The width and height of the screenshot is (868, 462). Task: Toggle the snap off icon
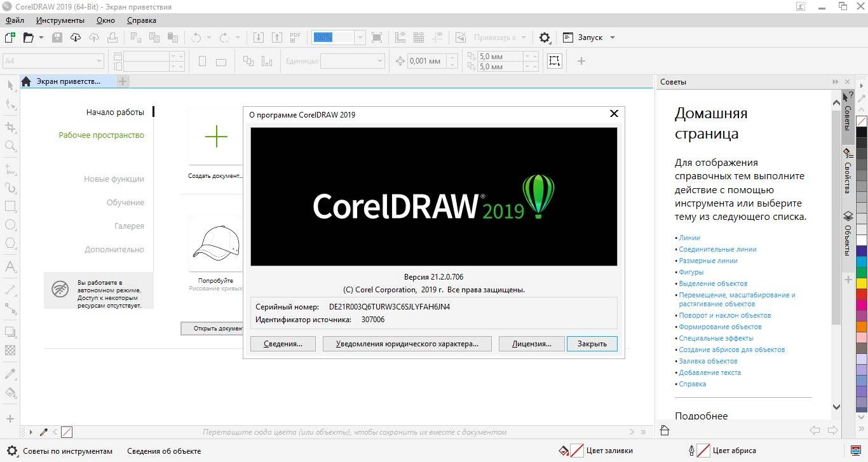coord(462,37)
